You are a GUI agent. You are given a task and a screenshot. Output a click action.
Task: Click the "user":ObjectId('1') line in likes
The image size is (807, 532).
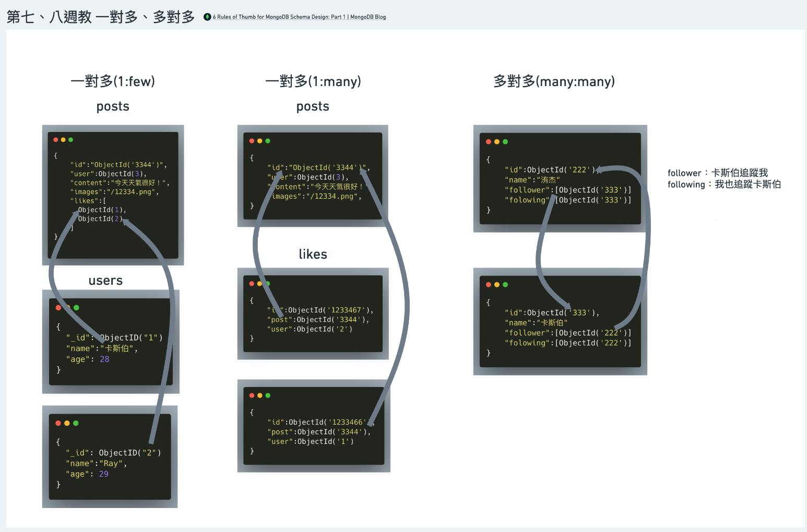(311, 441)
